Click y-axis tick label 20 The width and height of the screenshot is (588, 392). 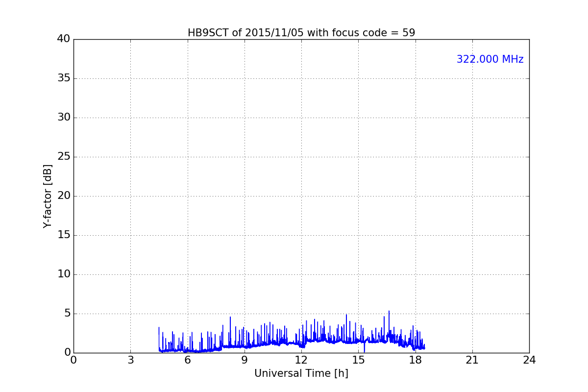pyautogui.click(x=64, y=196)
